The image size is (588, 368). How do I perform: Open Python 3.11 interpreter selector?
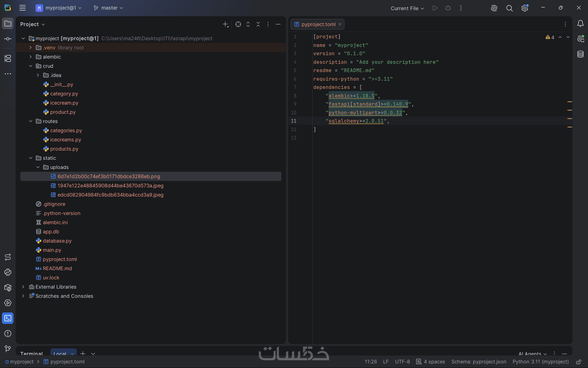(541, 362)
